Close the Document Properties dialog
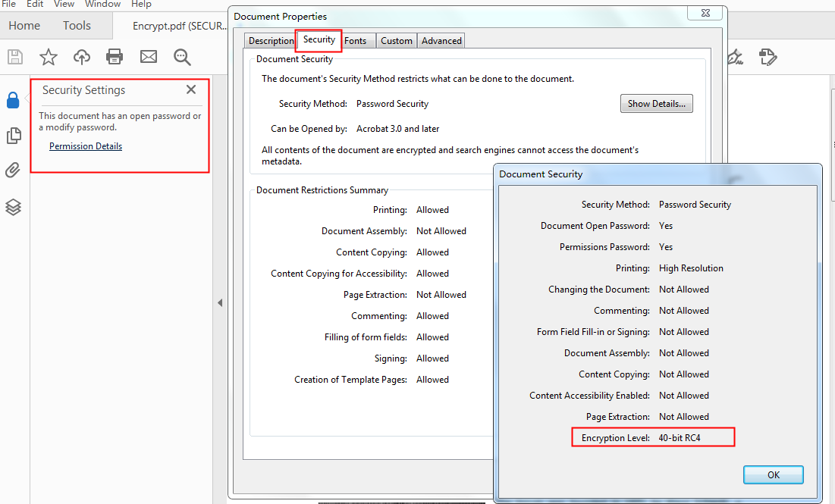 tap(705, 14)
